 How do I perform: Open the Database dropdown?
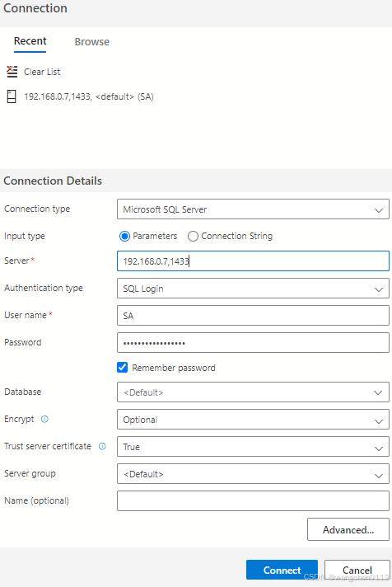coord(253,392)
